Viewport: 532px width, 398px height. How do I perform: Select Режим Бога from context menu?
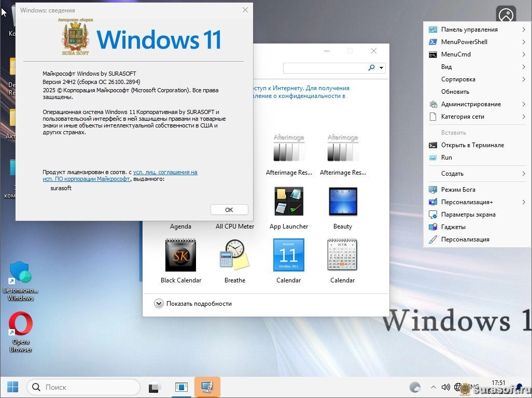pyautogui.click(x=458, y=190)
